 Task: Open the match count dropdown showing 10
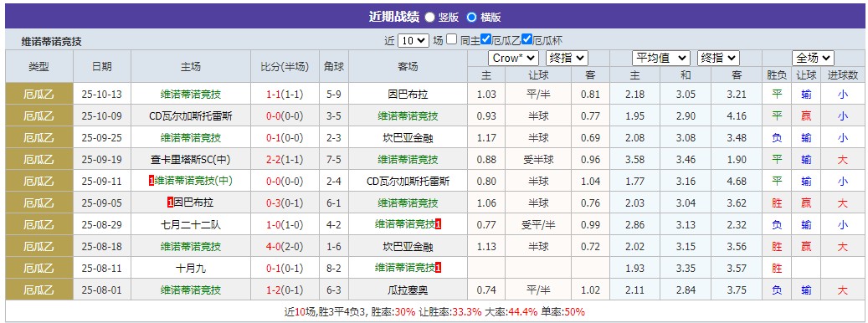[413, 40]
